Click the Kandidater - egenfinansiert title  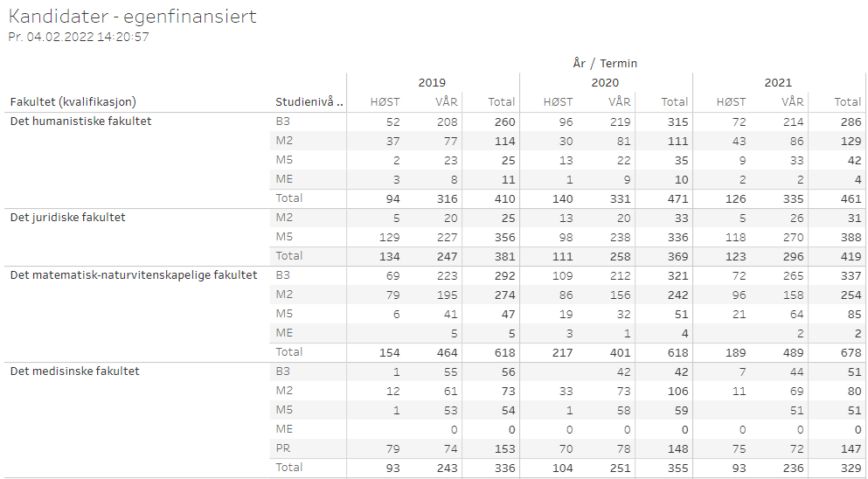click(x=132, y=16)
